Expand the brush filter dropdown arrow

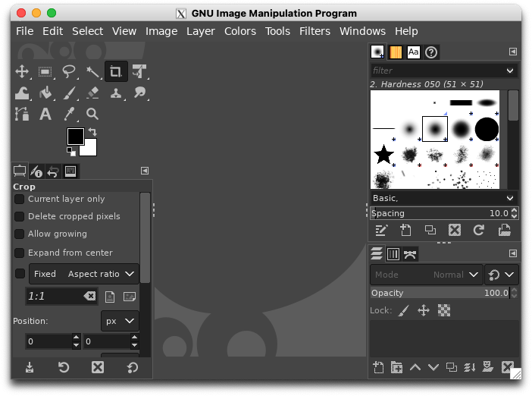[x=510, y=71]
